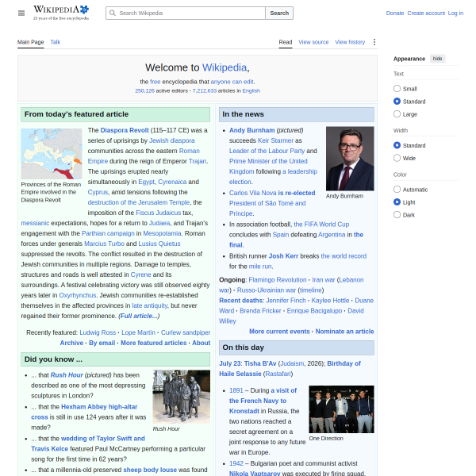The image size is (476, 476).
Task: Open the Tisha B'Av link
Action: 260,363
